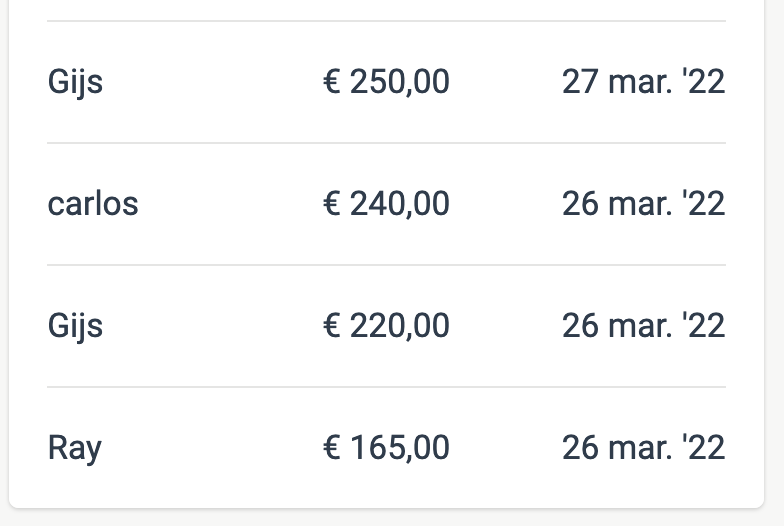The height and width of the screenshot is (526, 784).
Task: Click the € 220,00 bid amount
Action: [x=386, y=326]
